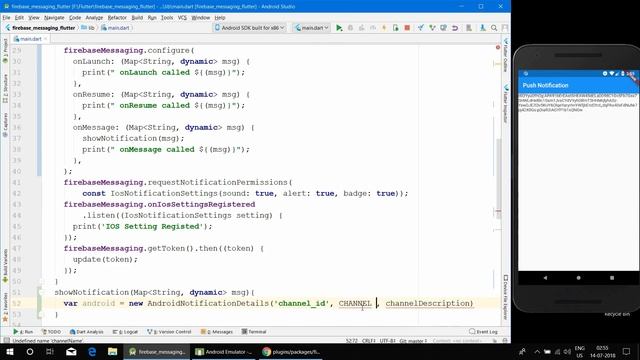
Task: Switch to Android Emulator taskbar window
Action: pyautogui.click(x=223, y=351)
